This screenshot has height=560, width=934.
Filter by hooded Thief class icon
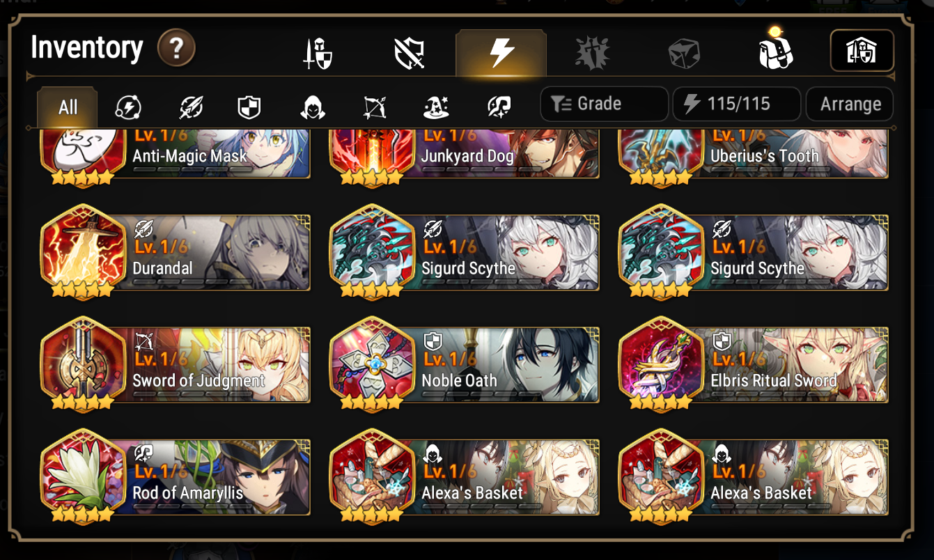coord(312,107)
